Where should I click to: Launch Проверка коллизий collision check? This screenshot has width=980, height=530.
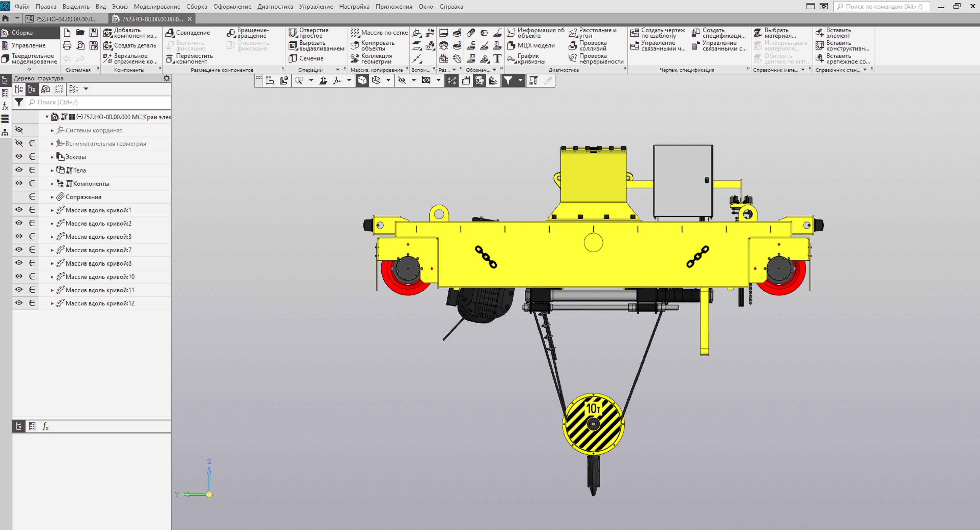click(572, 46)
